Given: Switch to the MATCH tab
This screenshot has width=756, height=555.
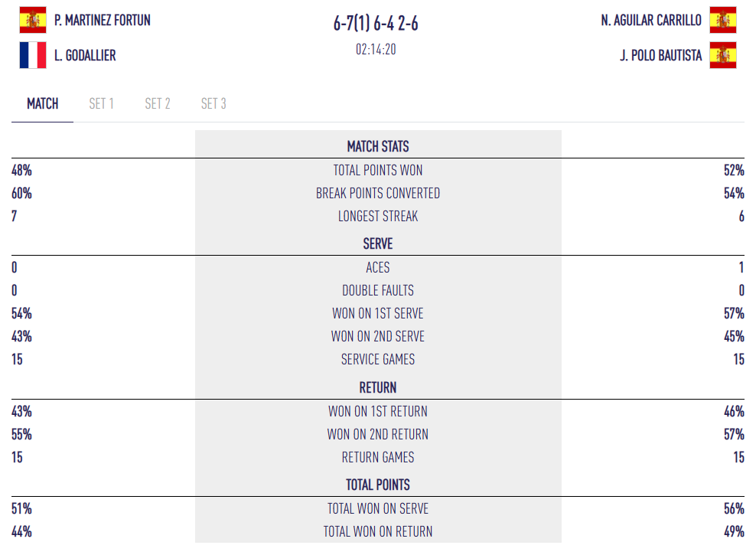Looking at the screenshot, I should 42,103.
